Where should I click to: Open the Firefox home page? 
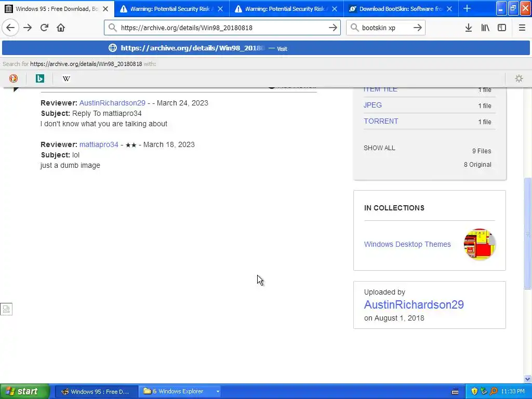point(61,28)
